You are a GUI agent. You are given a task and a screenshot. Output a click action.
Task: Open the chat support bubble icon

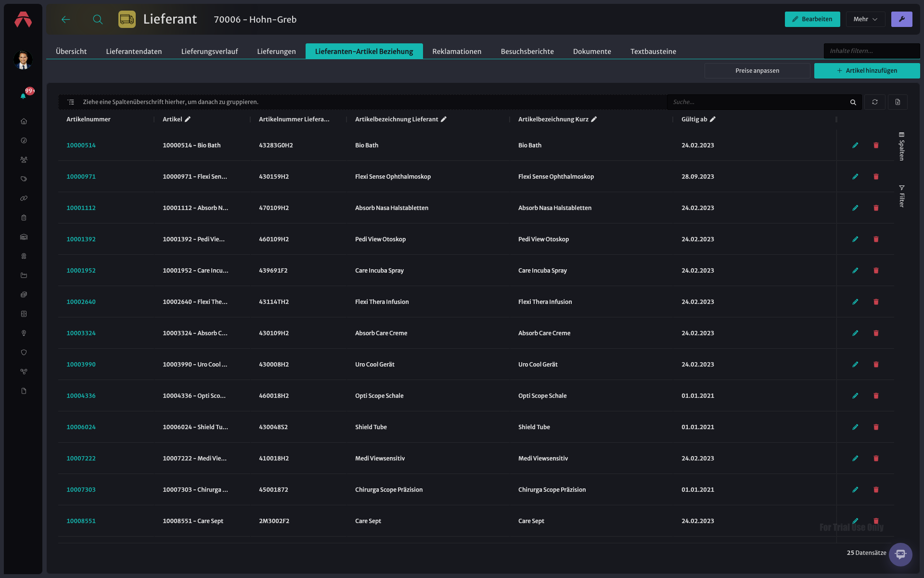pos(900,554)
